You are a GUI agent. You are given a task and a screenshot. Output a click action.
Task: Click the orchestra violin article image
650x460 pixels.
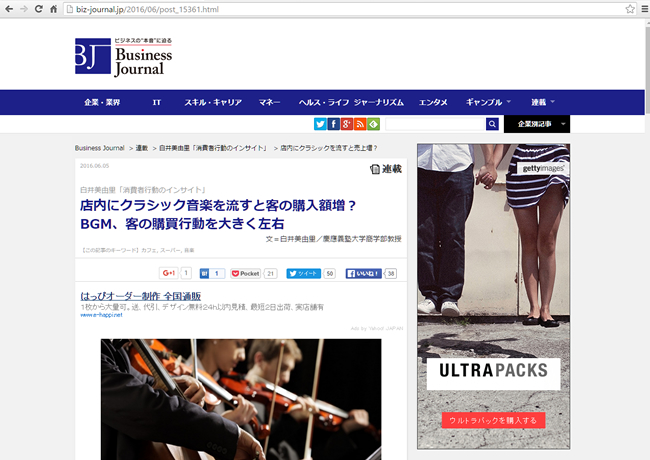(240, 398)
